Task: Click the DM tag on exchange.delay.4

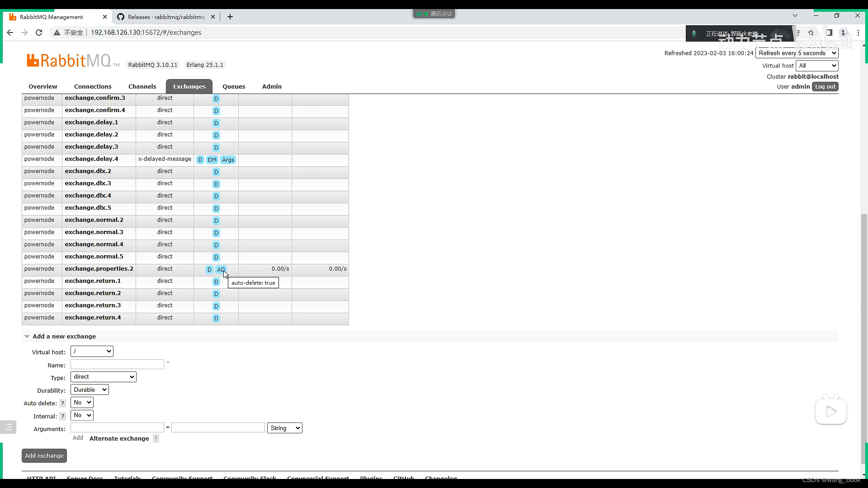Action: (x=212, y=160)
